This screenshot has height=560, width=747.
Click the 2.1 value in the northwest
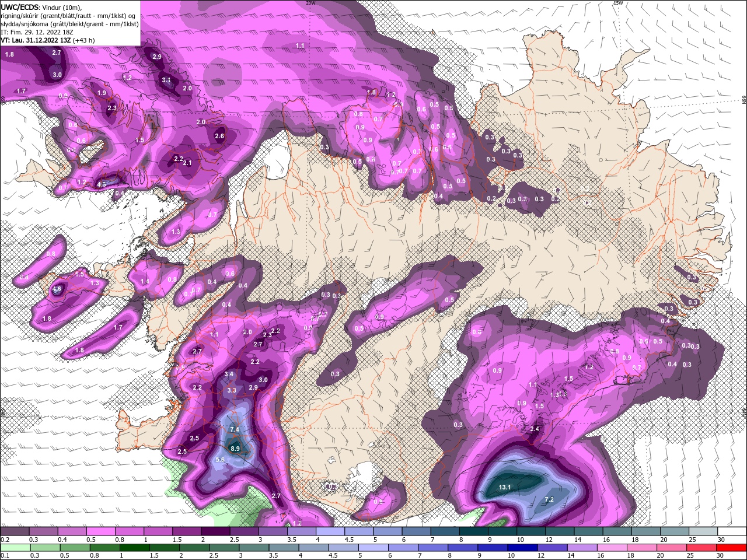(187, 163)
